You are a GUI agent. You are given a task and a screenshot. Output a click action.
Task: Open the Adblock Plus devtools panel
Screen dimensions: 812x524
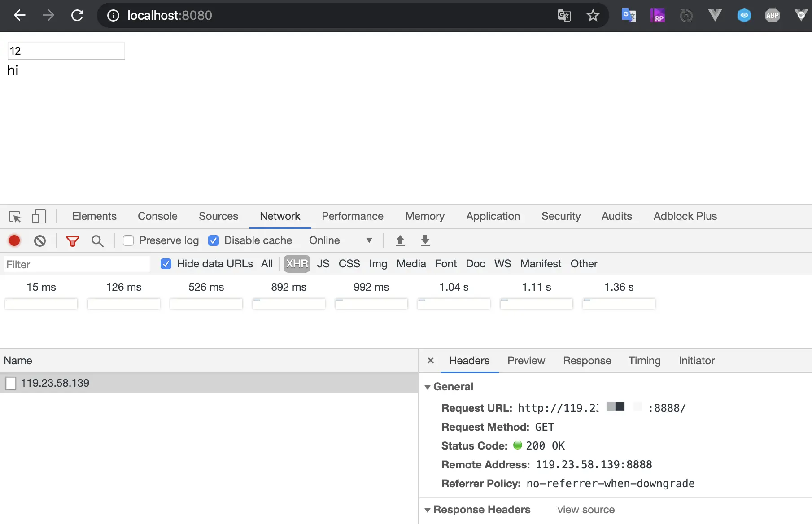[685, 216]
